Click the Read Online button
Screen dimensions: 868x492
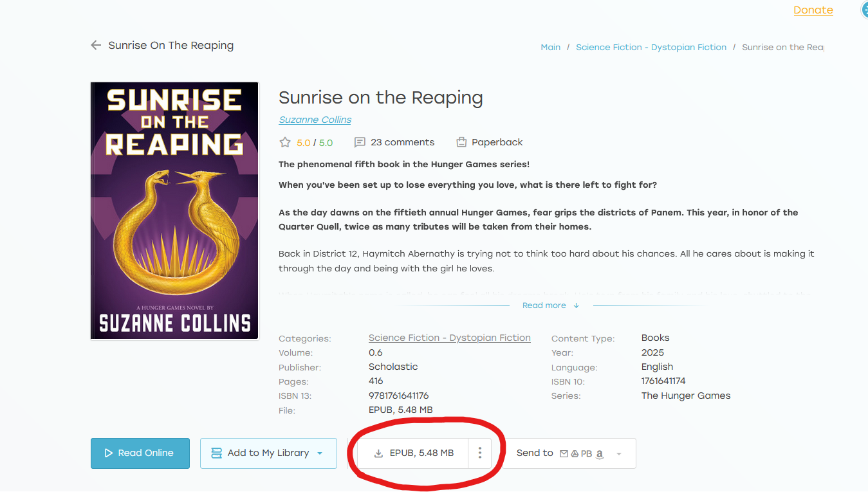[x=140, y=453]
